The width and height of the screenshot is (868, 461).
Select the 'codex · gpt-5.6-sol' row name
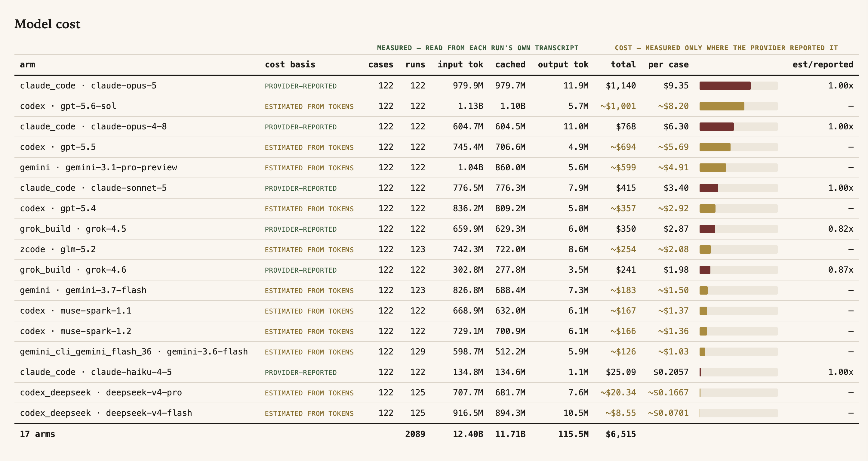coord(68,106)
